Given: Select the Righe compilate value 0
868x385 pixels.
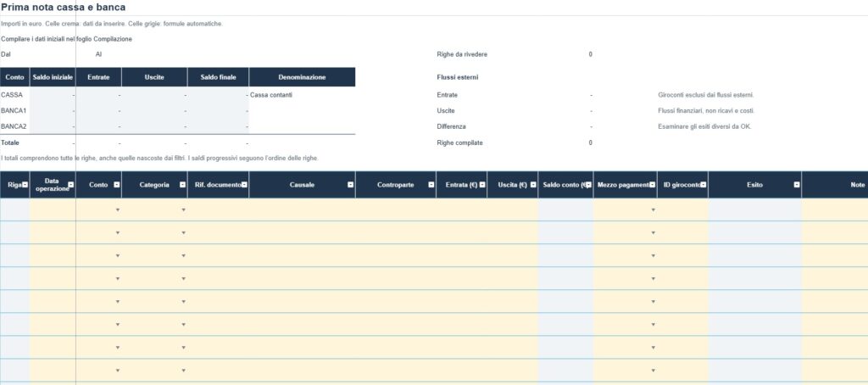Looking at the screenshot, I should click(591, 143).
